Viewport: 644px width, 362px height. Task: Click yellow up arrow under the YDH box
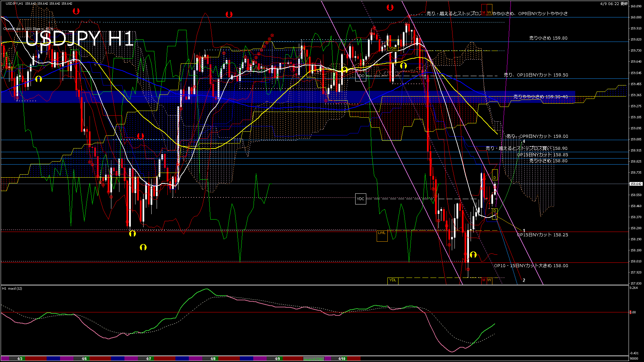(x=404, y=66)
